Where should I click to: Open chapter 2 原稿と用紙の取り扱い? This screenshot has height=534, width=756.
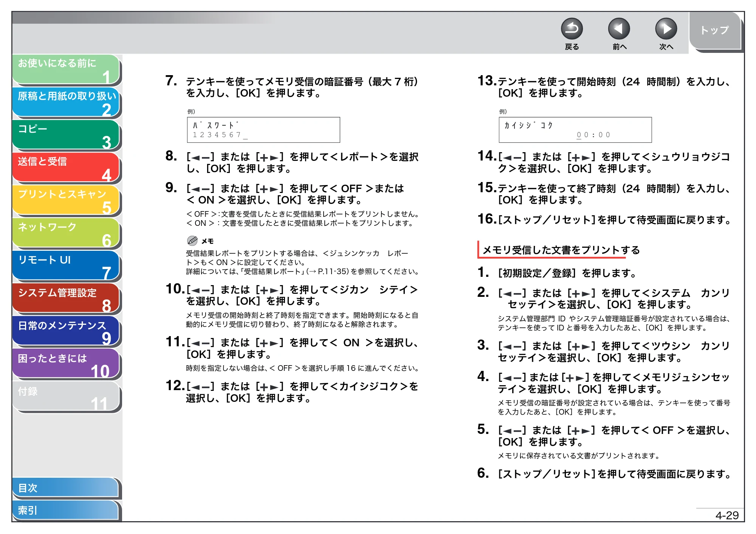(x=66, y=102)
